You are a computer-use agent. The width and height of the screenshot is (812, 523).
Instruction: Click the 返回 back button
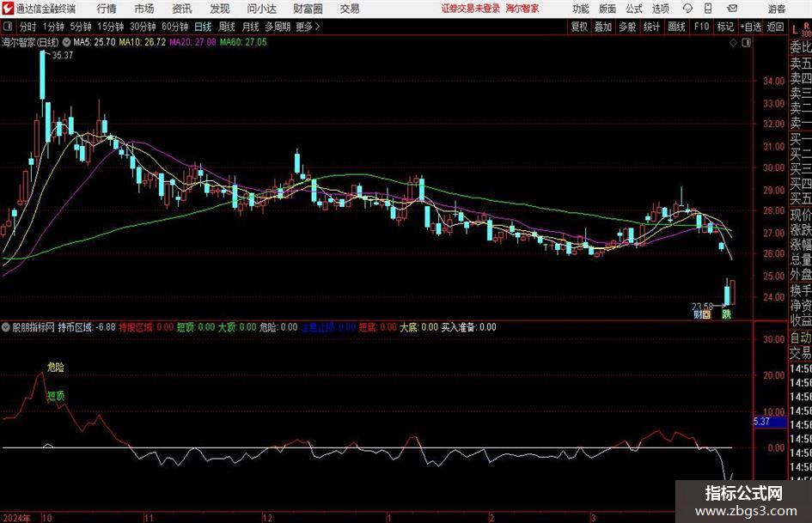pyautogui.click(x=775, y=27)
